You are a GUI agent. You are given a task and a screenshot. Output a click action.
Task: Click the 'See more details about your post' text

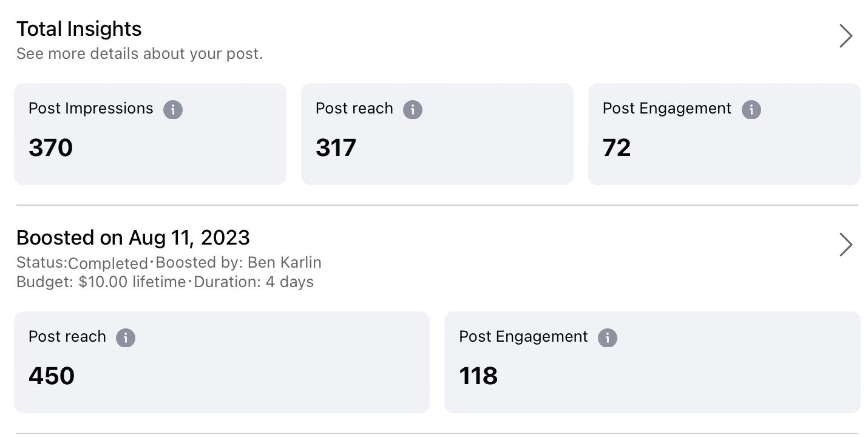click(140, 54)
